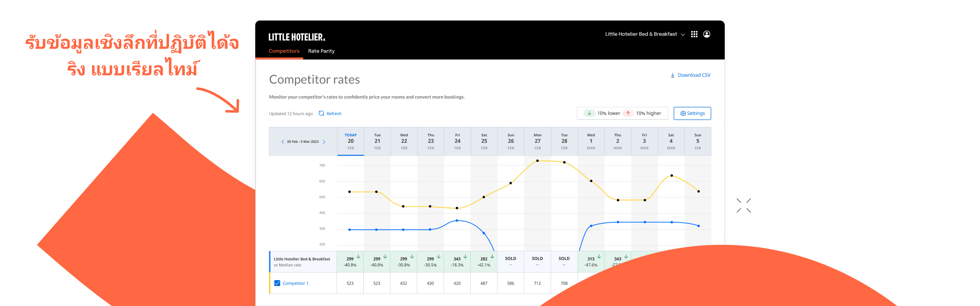The height and width of the screenshot is (306, 980).
Task: Click the 282 rate cell at -42.1%
Action: (484, 262)
